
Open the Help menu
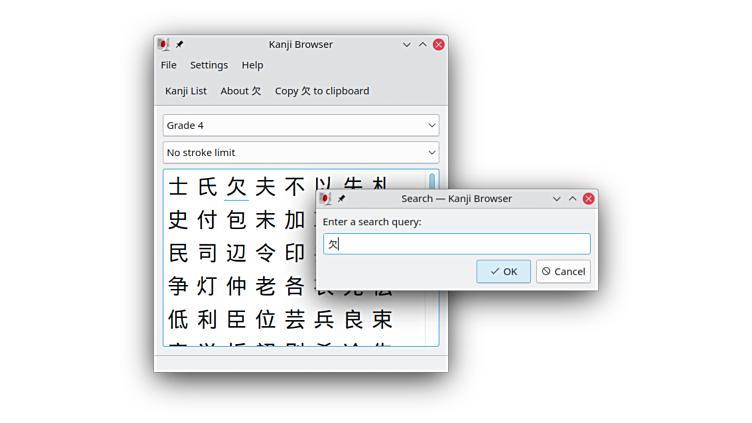(x=252, y=65)
